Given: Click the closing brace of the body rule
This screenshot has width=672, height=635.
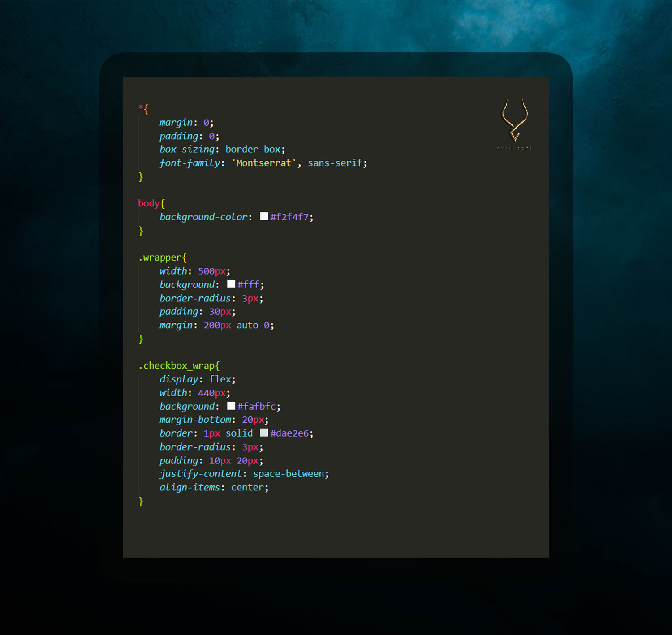Looking at the screenshot, I should click(140, 231).
